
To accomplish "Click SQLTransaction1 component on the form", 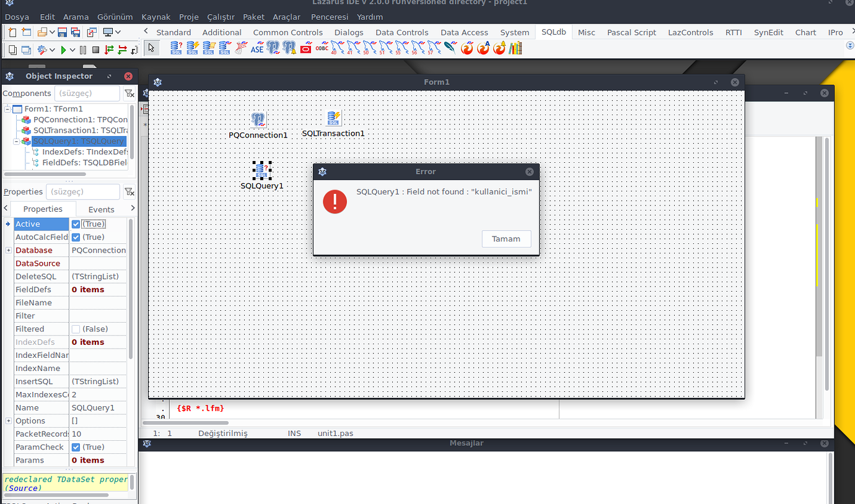I will (333, 118).
